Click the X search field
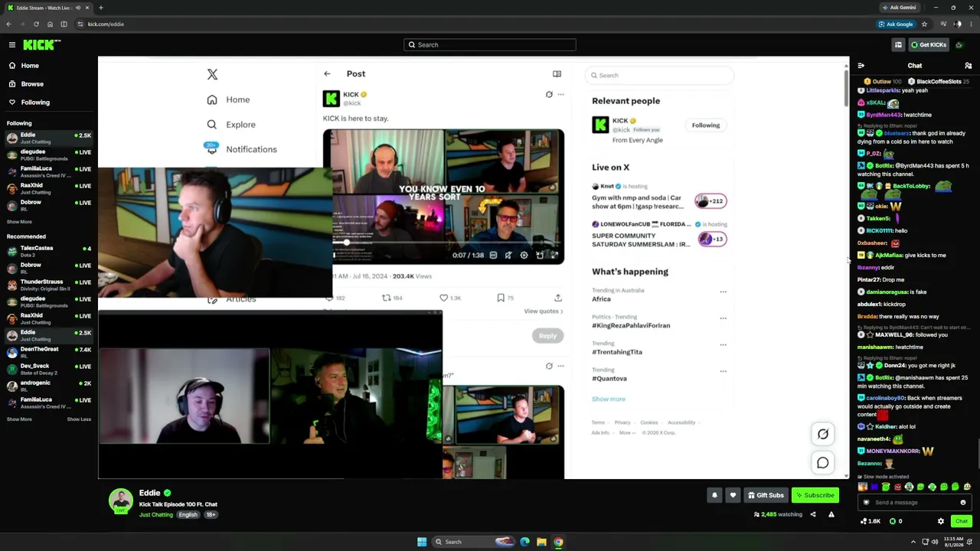Screen dimensions: 980x551 (659, 75)
